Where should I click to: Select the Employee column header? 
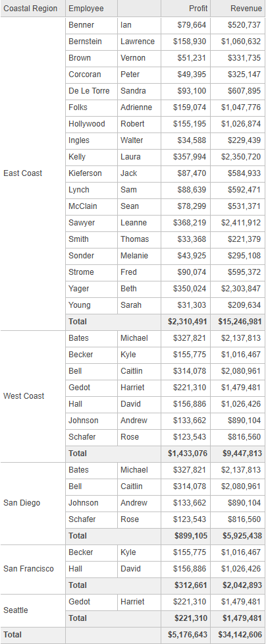91,8
